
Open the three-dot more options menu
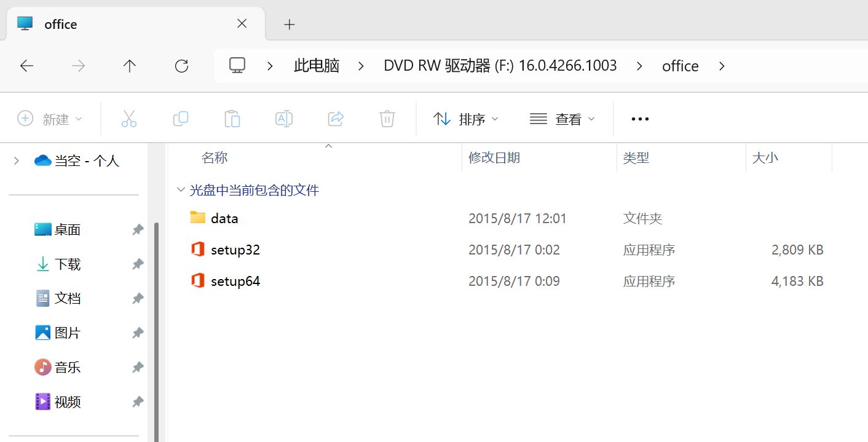640,119
